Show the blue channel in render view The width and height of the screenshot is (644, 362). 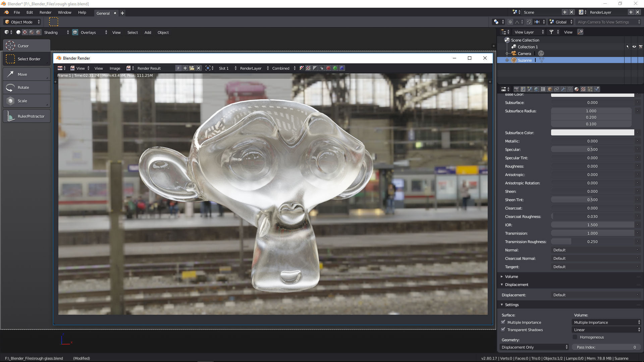(x=342, y=68)
